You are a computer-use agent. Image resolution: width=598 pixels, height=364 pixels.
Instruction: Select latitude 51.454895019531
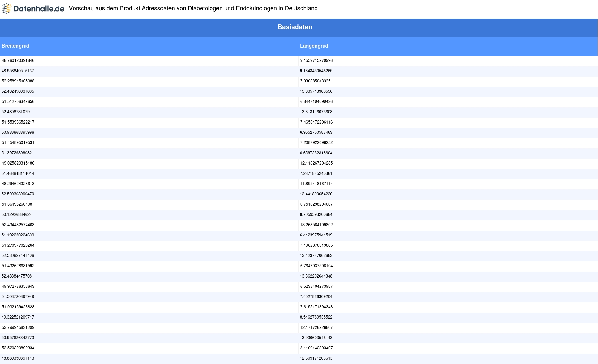[18, 143]
